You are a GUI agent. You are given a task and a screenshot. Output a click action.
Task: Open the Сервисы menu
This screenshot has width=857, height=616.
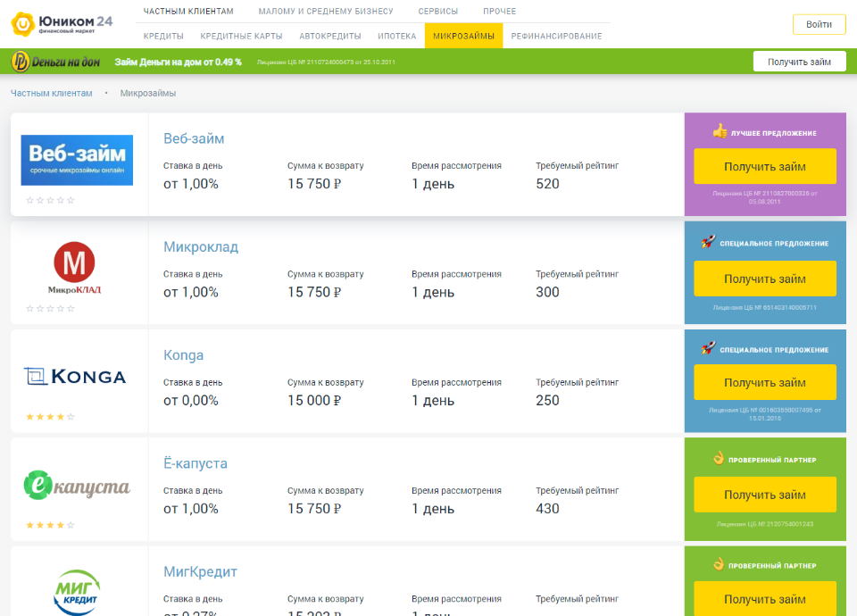point(437,11)
